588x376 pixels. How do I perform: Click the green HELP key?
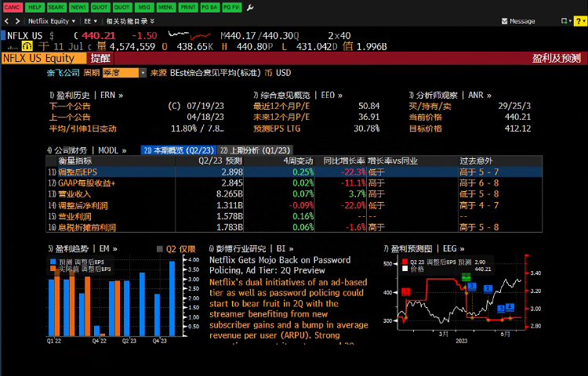34,8
